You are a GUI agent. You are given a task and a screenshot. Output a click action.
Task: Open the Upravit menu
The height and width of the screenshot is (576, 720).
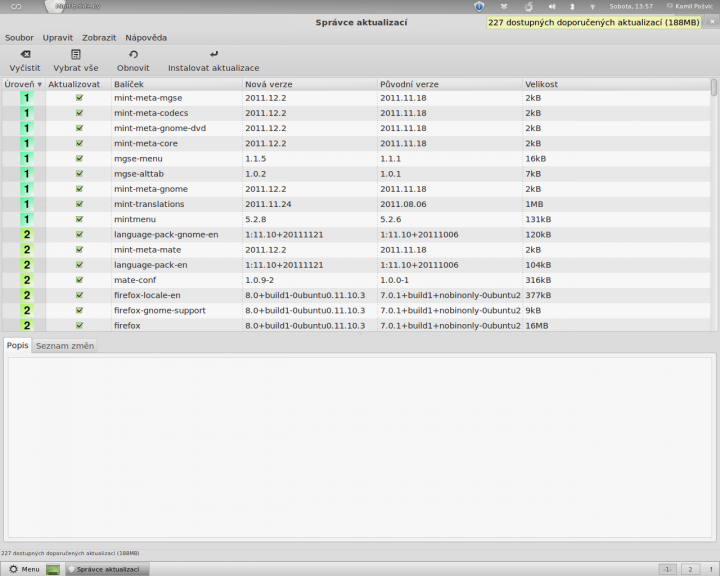(58, 38)
